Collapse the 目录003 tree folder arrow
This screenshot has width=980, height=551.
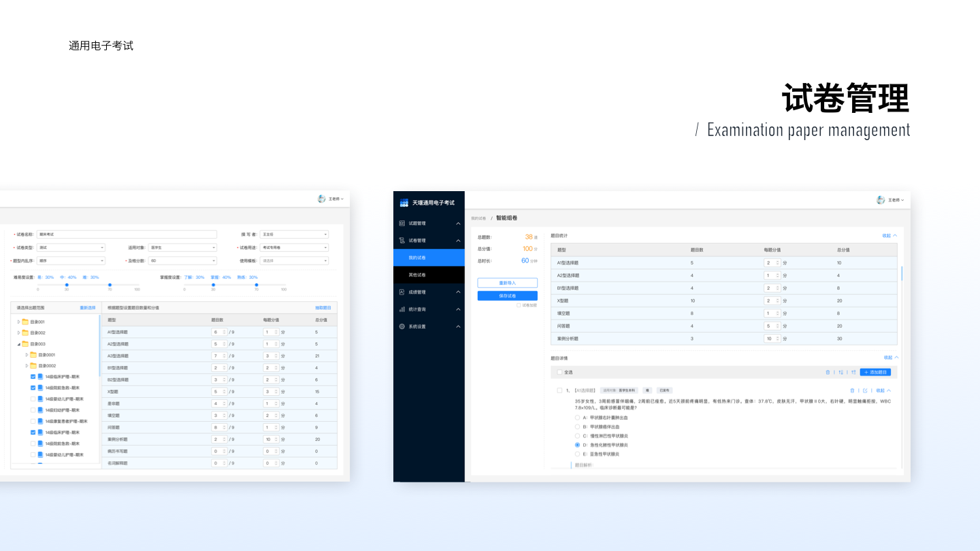click(18, 344)
